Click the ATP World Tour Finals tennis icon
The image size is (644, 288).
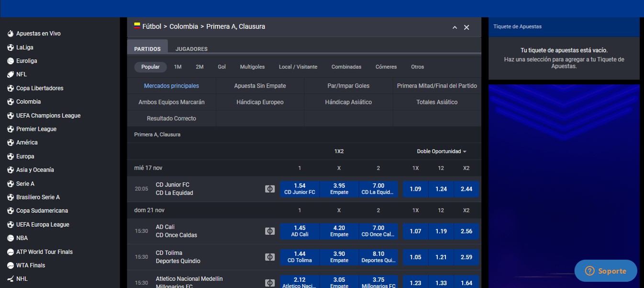[11, 252]
